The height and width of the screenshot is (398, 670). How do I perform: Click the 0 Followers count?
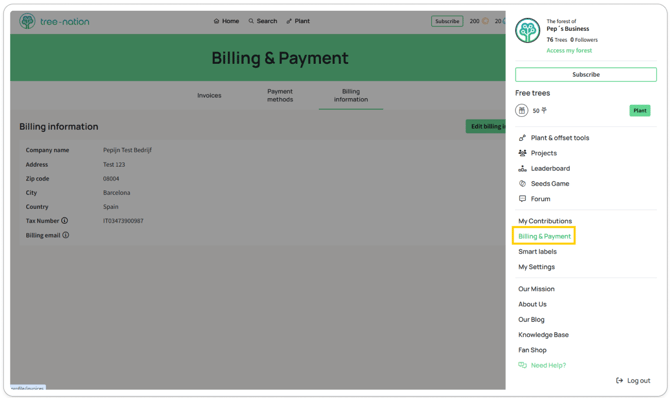tap(584, 40)
